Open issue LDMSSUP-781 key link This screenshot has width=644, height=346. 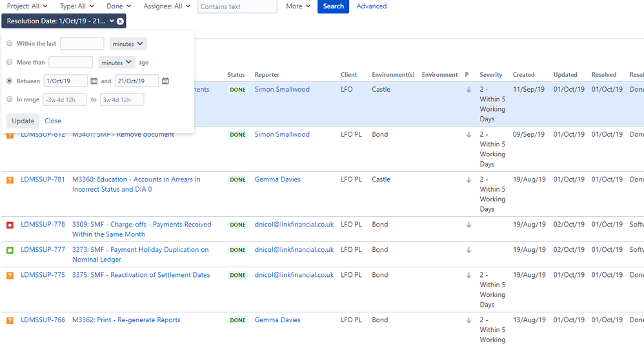coord(43,179)
